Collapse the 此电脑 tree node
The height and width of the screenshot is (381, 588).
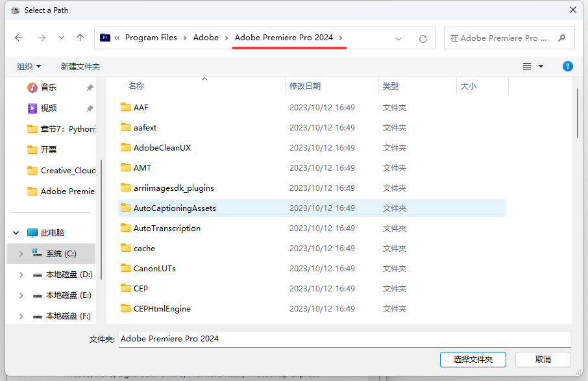point(16,233)
